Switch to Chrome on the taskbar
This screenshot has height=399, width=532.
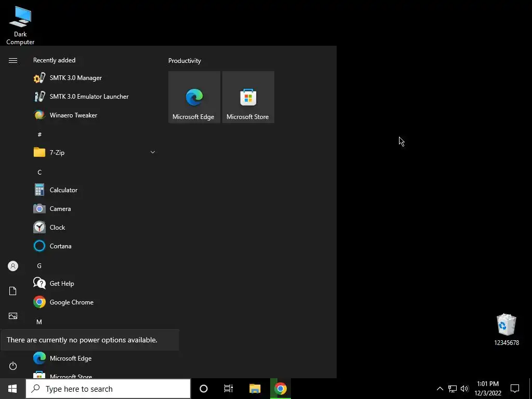point(281,389)
